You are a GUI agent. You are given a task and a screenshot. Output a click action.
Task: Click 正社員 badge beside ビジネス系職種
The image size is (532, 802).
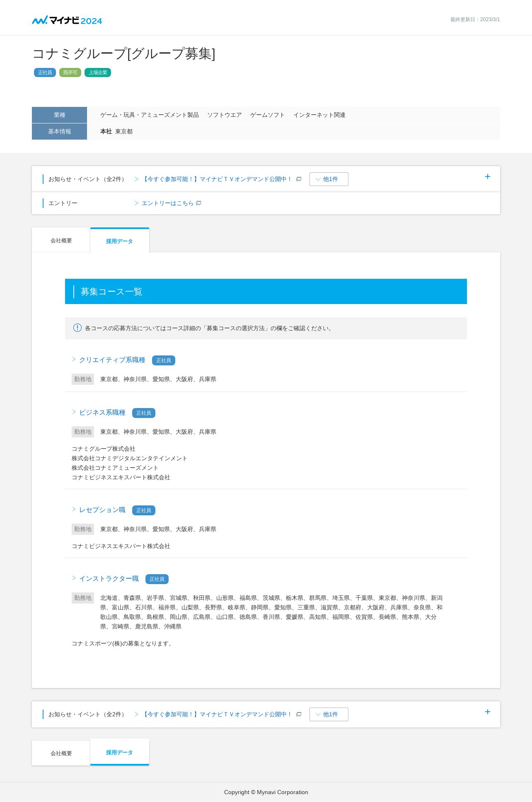point(144,413)
